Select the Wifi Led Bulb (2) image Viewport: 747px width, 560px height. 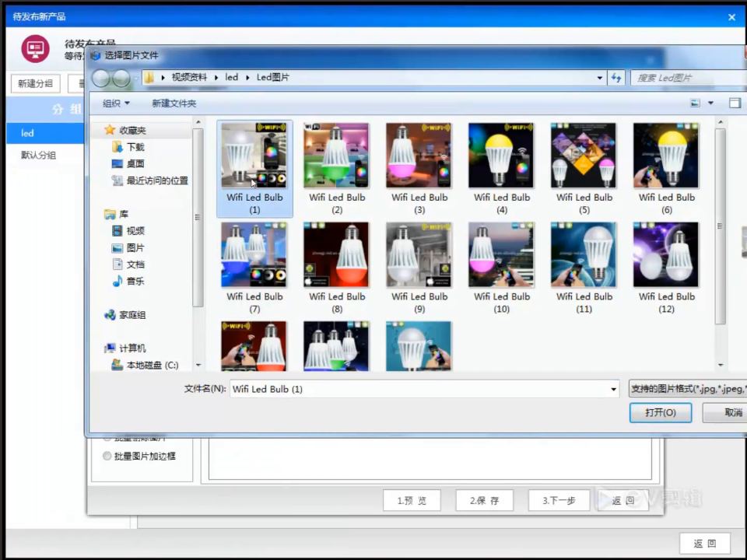click(336, 156)
